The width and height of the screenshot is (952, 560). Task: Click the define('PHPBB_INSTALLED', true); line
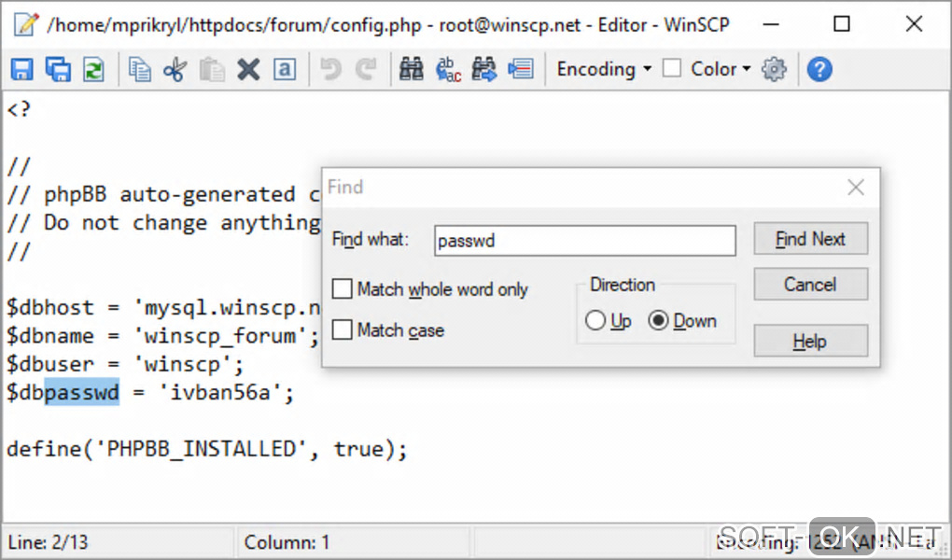pyautogui.click(x=206, y=450)
